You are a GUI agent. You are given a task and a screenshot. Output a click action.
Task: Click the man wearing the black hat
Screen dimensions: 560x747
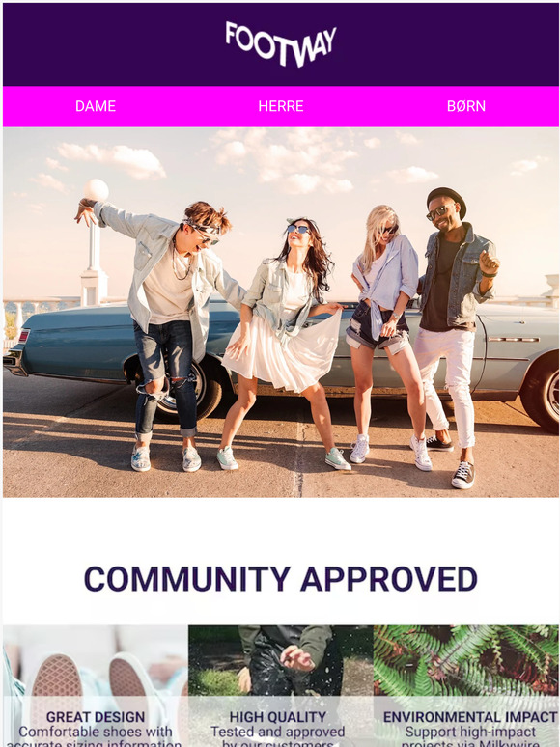(x=454, y=334)
